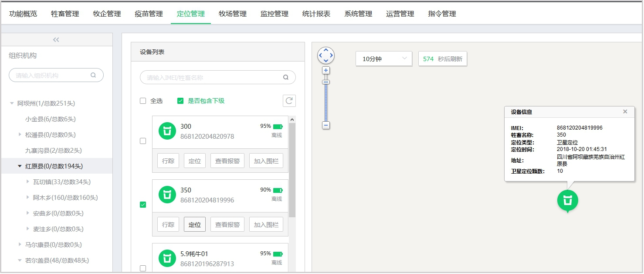Click the device list scrollbar
The height and width of the screenshot is (274, 644).
coord(292,170)
